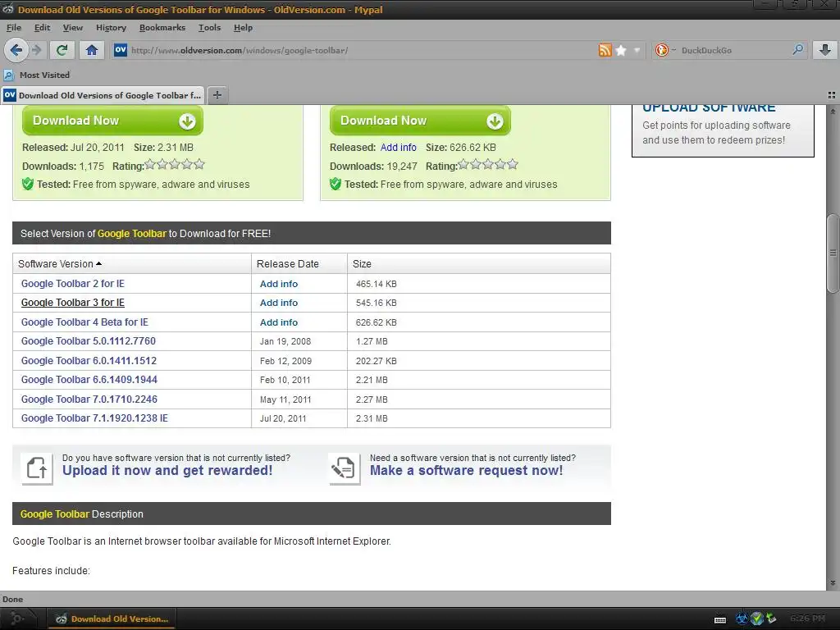Click the scrollbar up arrow
The image size is (840, 630).
click(833, 112)
